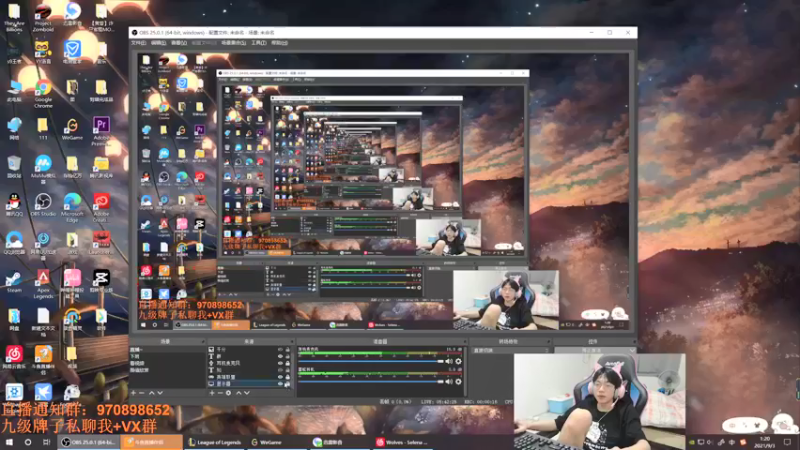Open the 编辑 Edit menu in OBS
Viewport: 800px width, 450px height.
point(158,43)
